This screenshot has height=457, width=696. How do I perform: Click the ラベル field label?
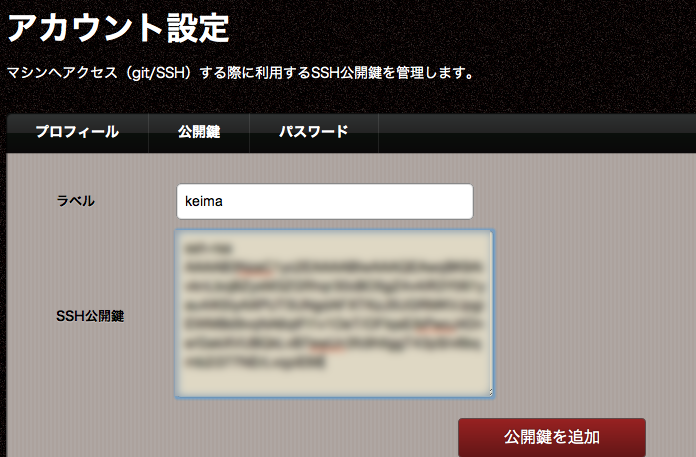point(75,201)
